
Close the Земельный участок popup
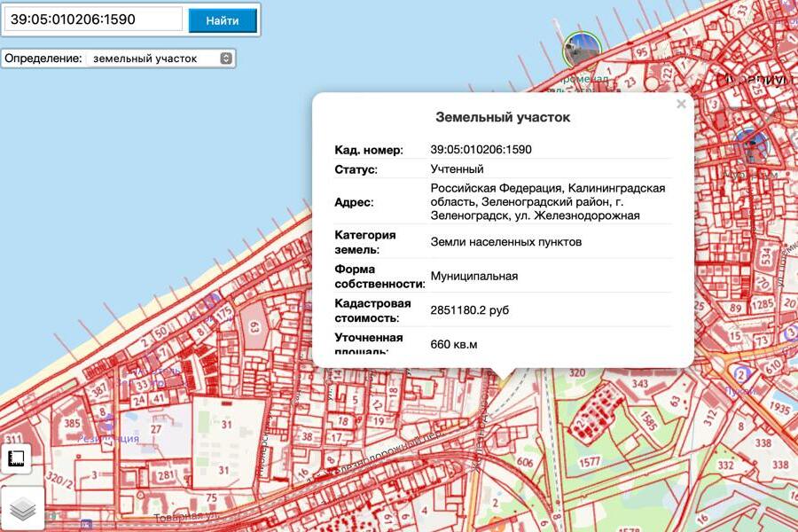click(x=681, y=103)
